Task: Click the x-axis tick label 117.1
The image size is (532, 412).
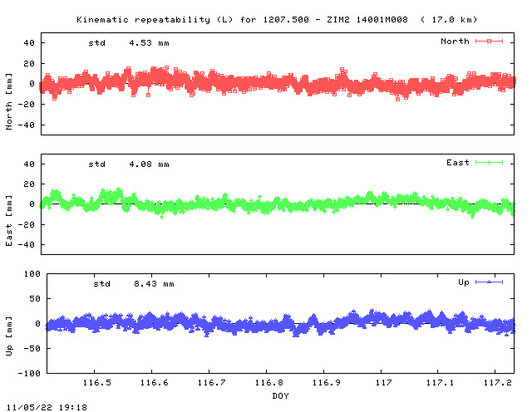Action: pyautogui.click(x=440, y=383)
